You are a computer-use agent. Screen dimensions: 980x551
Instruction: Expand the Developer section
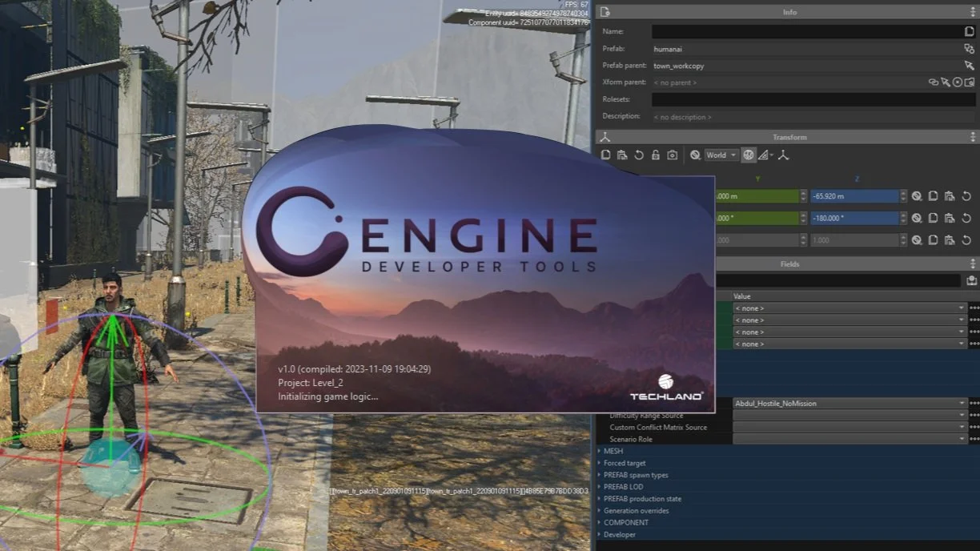(600, 534)
